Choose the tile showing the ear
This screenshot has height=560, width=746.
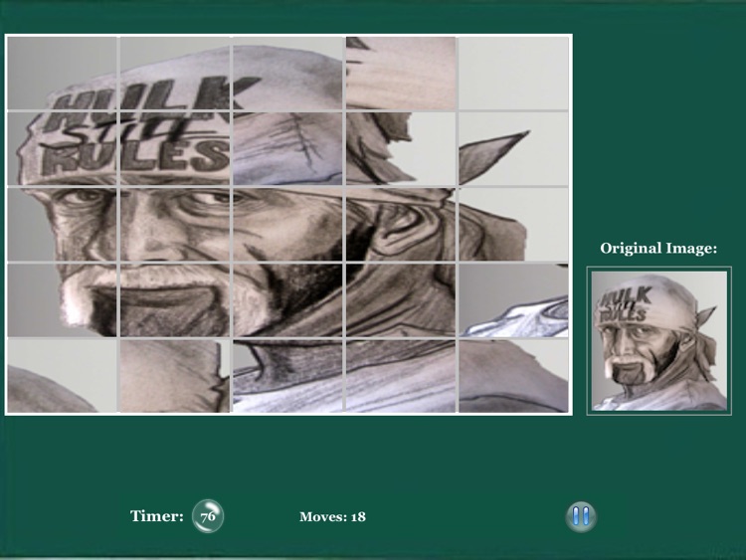click(401, 224)
